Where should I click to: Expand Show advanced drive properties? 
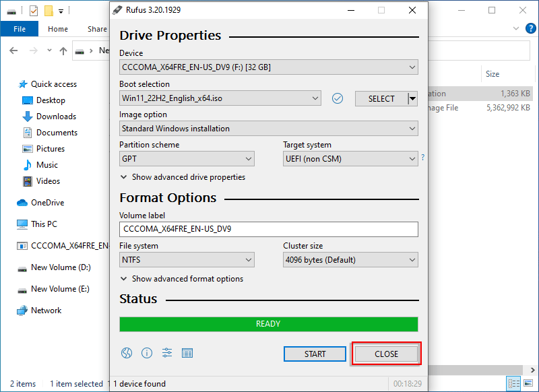click(183, 177)
